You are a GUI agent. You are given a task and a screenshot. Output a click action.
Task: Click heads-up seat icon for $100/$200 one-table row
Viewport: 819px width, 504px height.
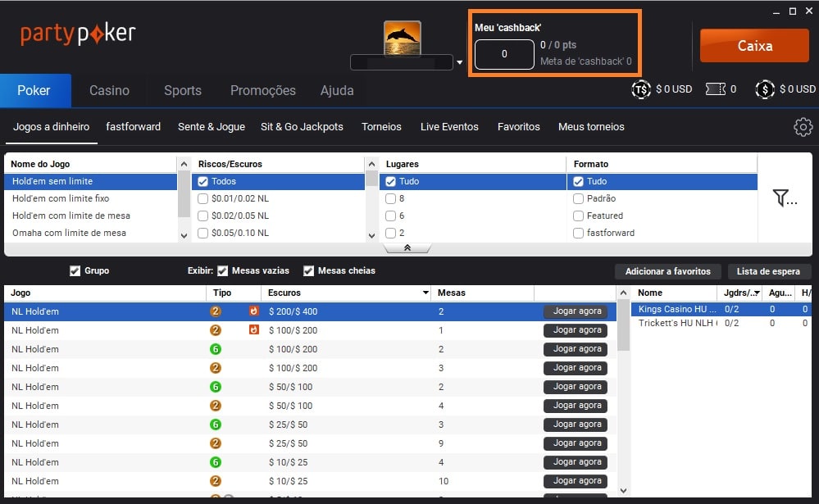215,330
